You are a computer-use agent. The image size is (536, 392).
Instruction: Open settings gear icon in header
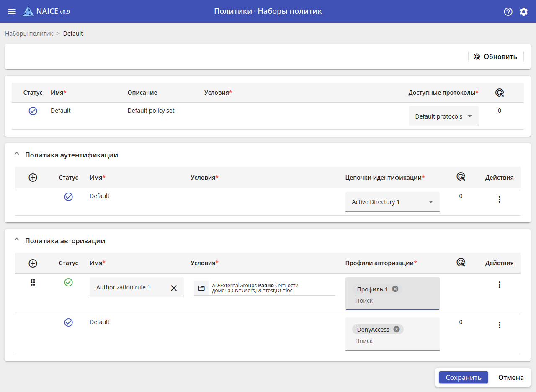point(523,12)
